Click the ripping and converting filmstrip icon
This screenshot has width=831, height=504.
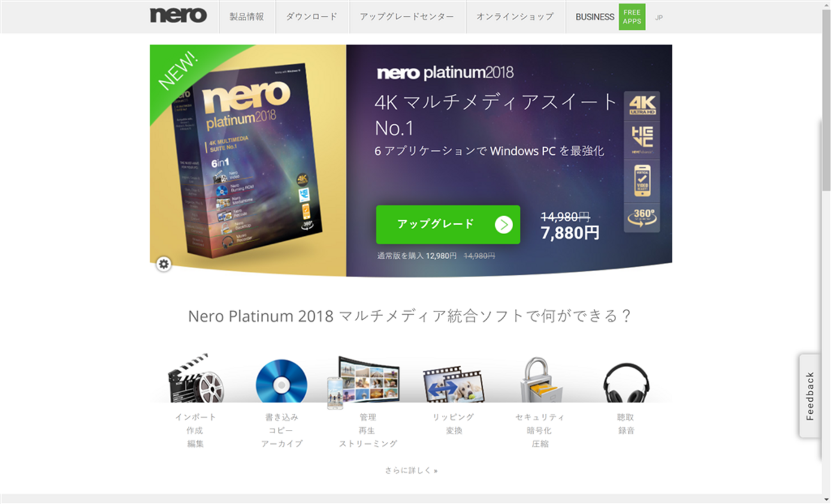(x=454, y=385)
